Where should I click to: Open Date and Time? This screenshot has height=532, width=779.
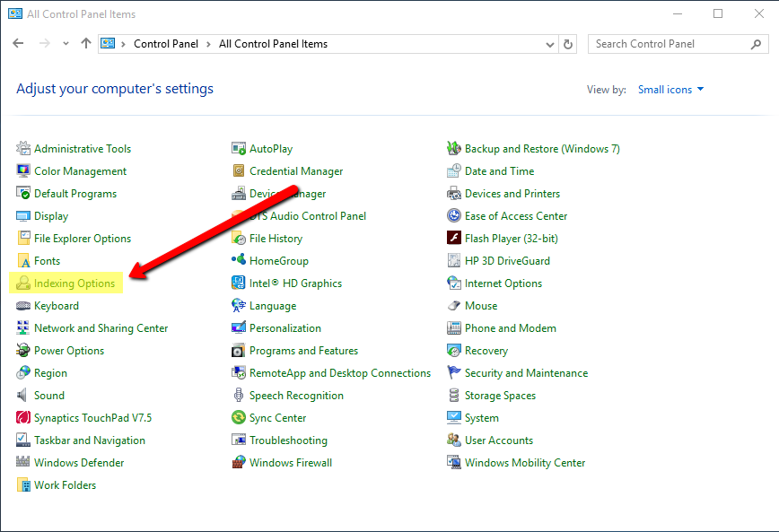click(499, 170)
